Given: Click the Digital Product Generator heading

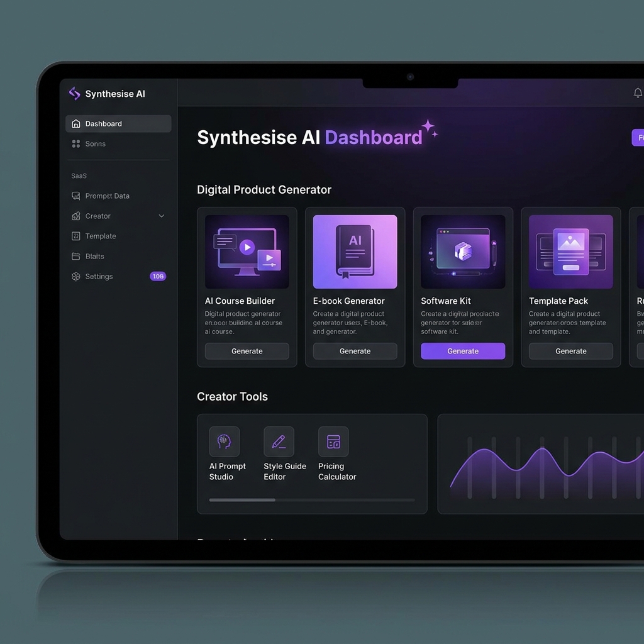Looking at the screenshot, I should pyautogui.click(x=264, y=190).
